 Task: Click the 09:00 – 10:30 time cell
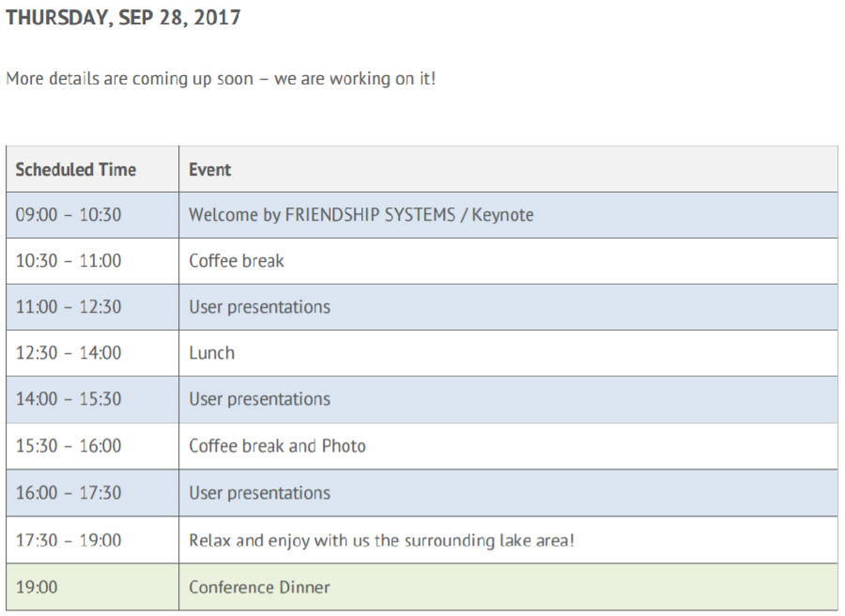pyautogui.click(x=69, y=215)
